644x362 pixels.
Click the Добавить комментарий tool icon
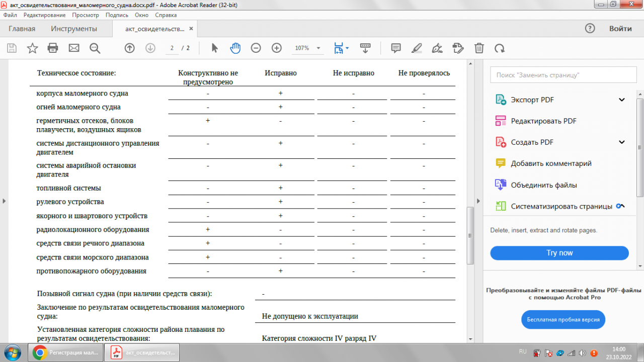[x=500, y=163]
